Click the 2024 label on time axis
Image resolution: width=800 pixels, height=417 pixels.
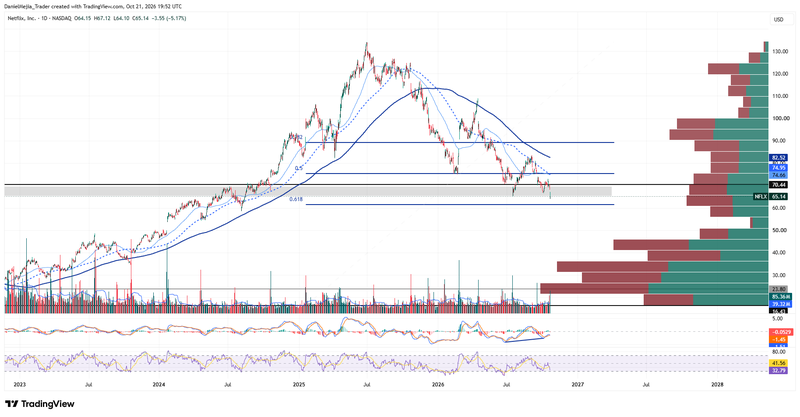click(x=159, y=384)
